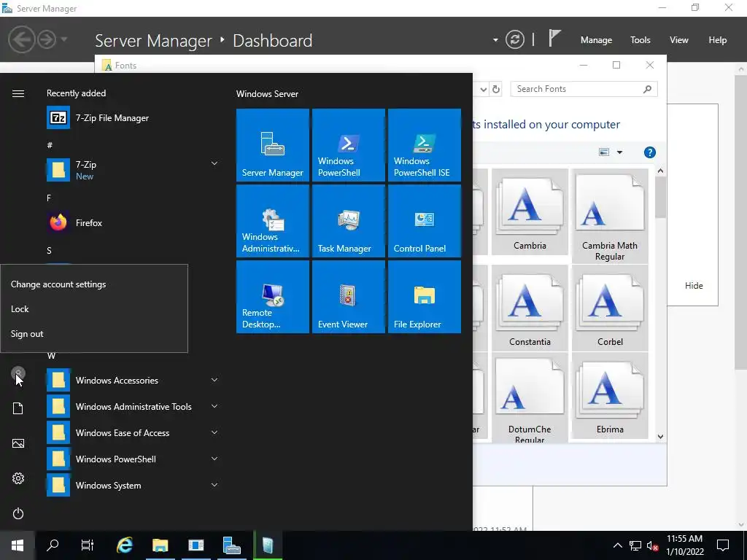Click the Windows Start button
Image resolution: width=747 pixels, height=560 pixels.
click(18, 545)
